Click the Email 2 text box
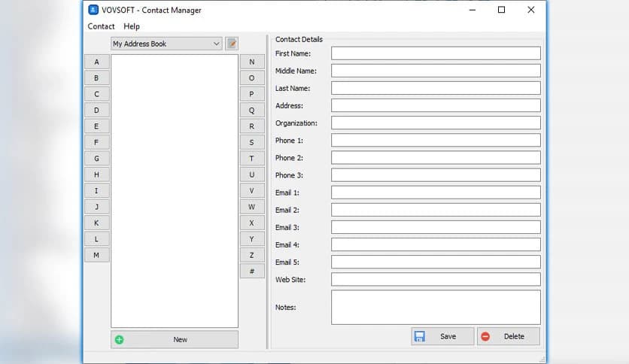This screenshot has width=629, height=364. coord(436,210)
